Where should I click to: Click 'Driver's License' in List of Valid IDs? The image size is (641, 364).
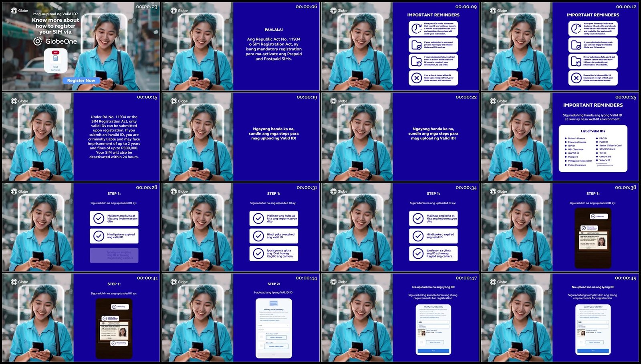[576, 138]
